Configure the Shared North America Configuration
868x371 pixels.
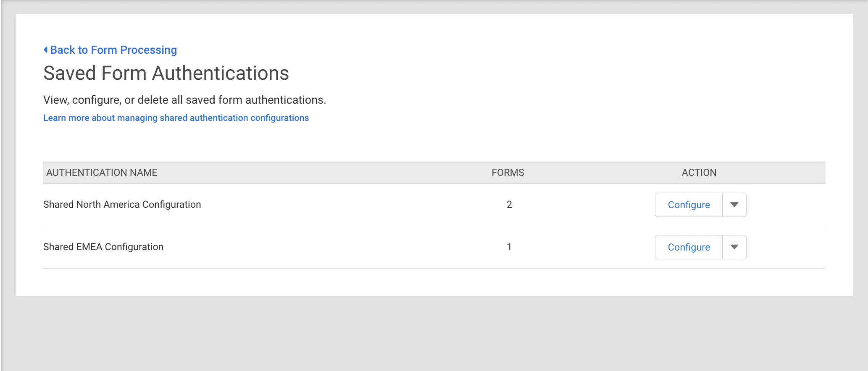coord(689,205)
